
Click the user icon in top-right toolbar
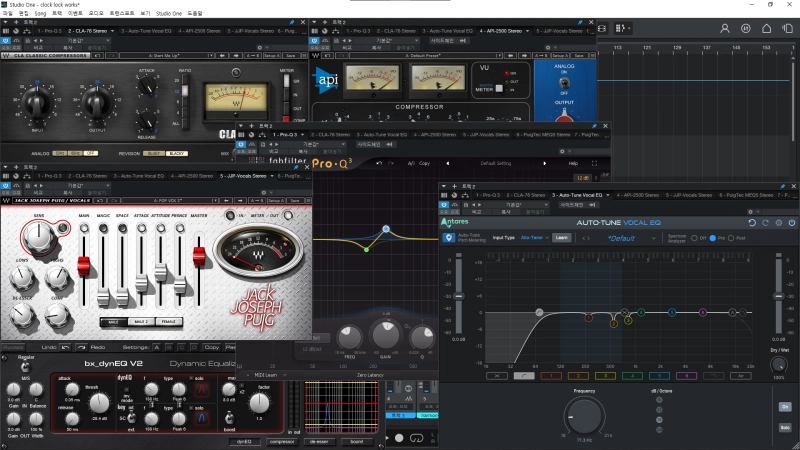point(723,27)
